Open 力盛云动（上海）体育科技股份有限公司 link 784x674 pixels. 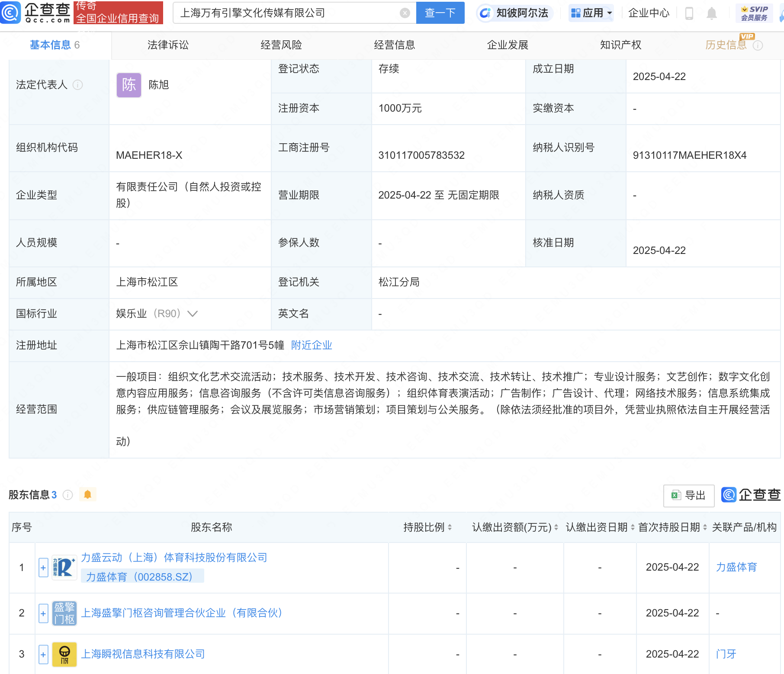pos(174,558)
